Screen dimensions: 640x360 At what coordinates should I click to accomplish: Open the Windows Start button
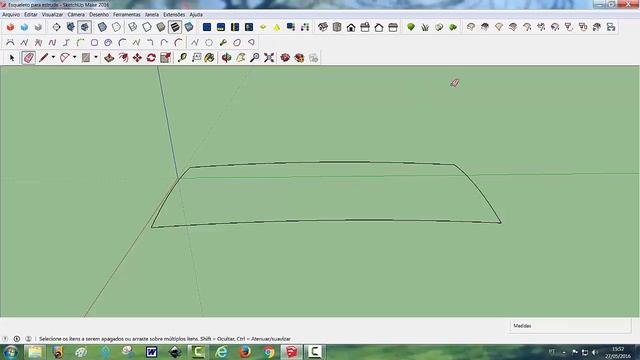11,352
